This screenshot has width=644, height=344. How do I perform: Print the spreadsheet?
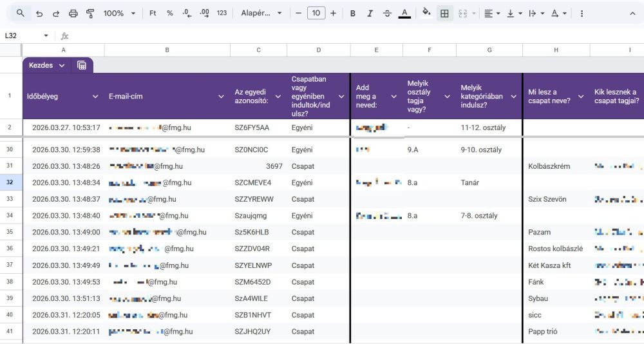click(73, 13)
